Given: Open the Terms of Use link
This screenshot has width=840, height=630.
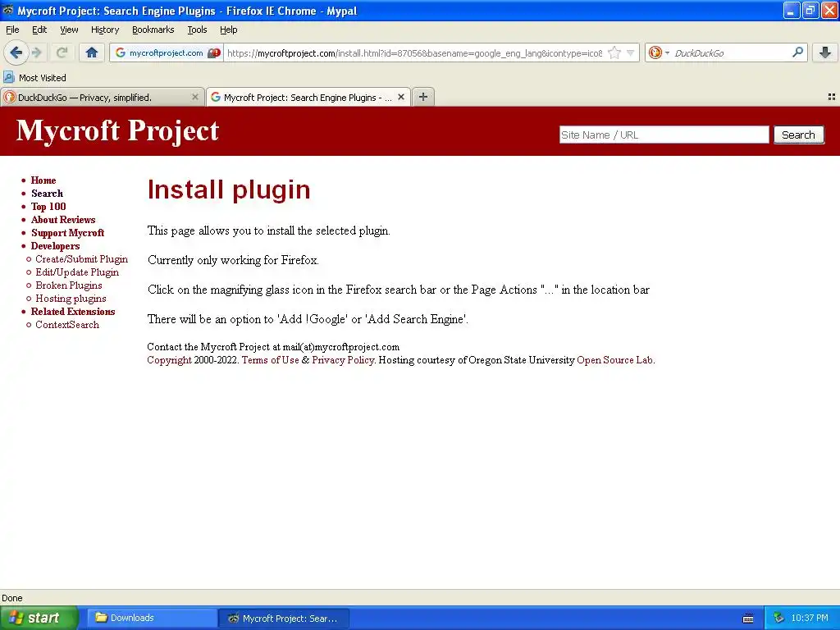Looking at the screenshot, I should (x=271, y=360).
